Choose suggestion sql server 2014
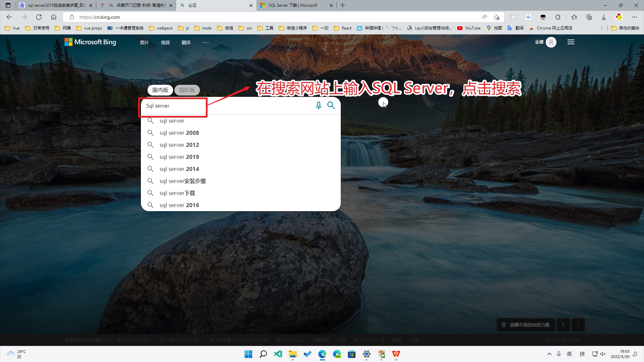This screenshot has height=362, width=644. click(x=241, y=169)
